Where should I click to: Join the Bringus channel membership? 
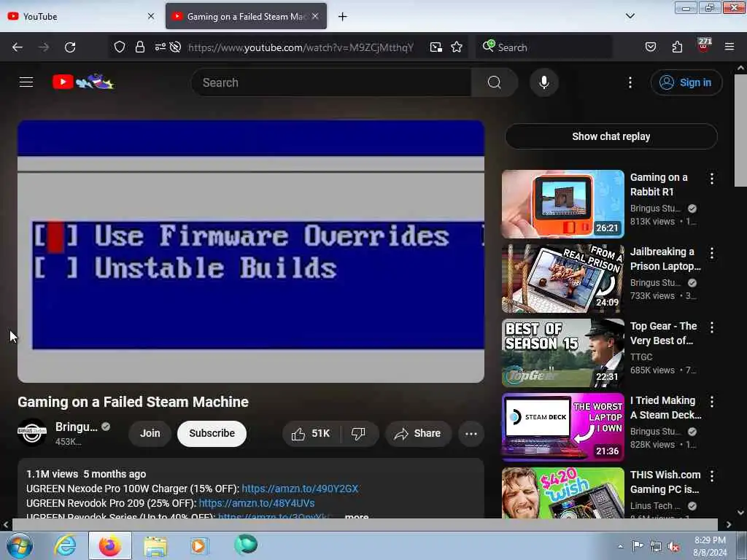[150, 433]
